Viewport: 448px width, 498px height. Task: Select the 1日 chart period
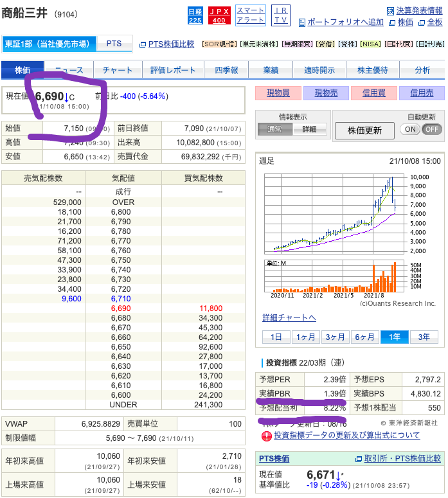point(276,337)
